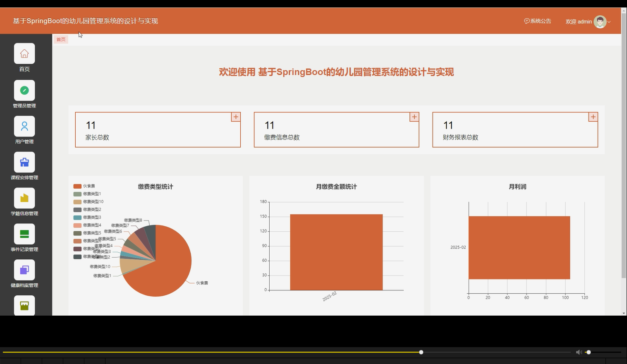Mute video with the speaker icon
The width and height of the screenshot is (627, 364).
point(579,352)
